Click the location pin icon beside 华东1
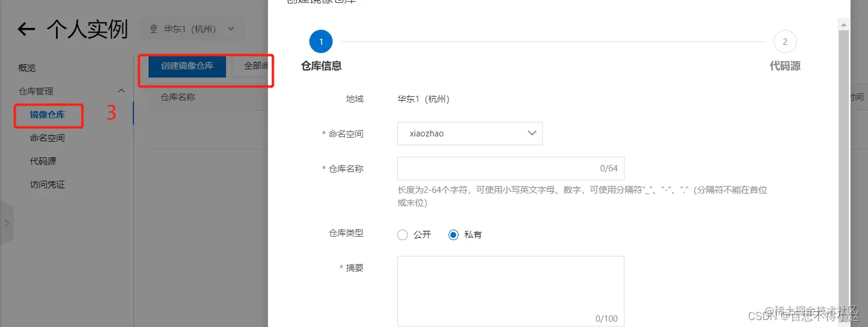Image resolution: width=868 pixels, height=327 pixels. tap(154, 29)
